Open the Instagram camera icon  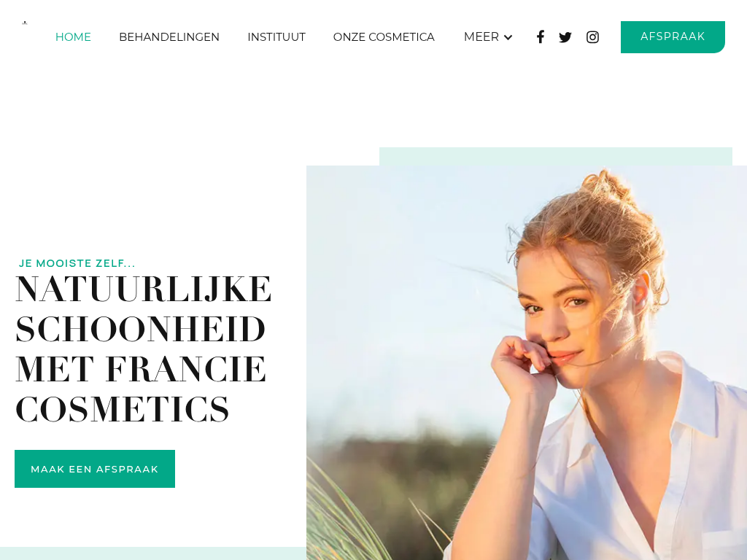[592, 37]
